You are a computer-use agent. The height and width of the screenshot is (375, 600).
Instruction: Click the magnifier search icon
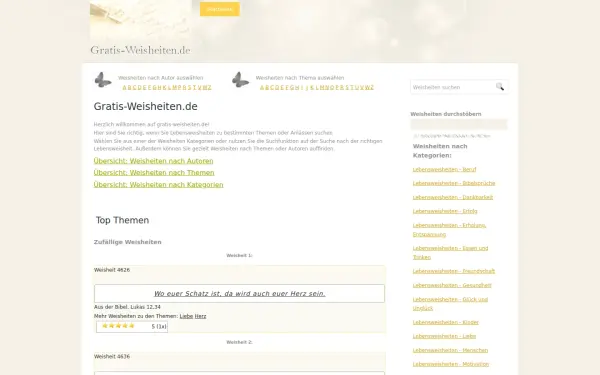pos(500,86)
